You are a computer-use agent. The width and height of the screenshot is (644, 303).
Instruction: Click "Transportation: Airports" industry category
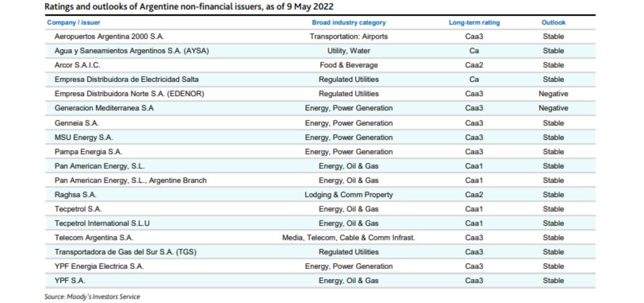point(348,37)
